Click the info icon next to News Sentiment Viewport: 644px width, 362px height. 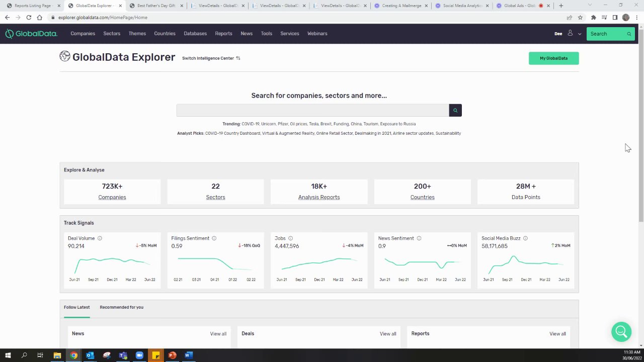[419, 238]
